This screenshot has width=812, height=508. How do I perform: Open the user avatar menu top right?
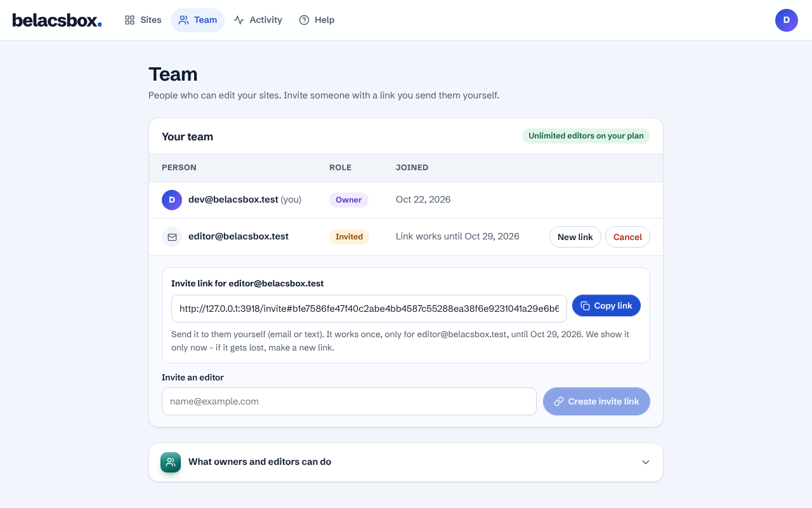[787, 20]
